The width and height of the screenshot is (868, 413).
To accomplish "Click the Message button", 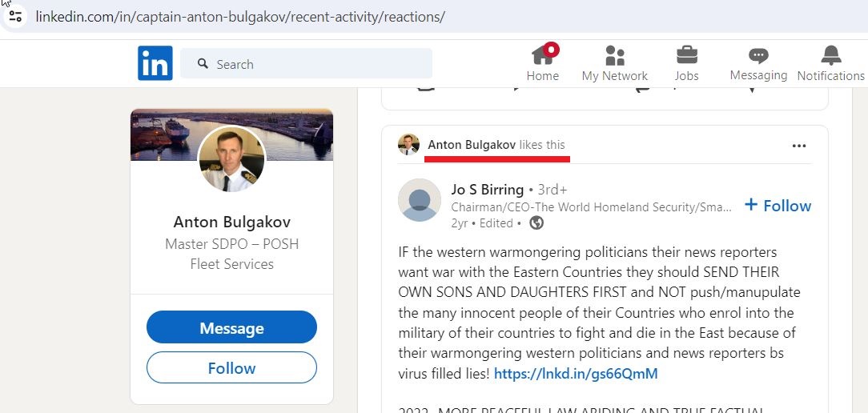I will coord(231,327).
